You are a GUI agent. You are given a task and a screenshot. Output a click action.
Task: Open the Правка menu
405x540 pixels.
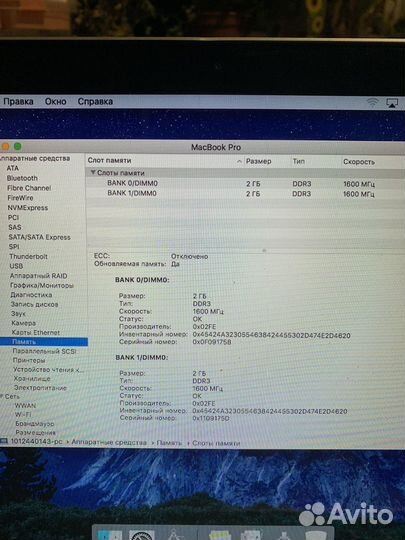18,102
